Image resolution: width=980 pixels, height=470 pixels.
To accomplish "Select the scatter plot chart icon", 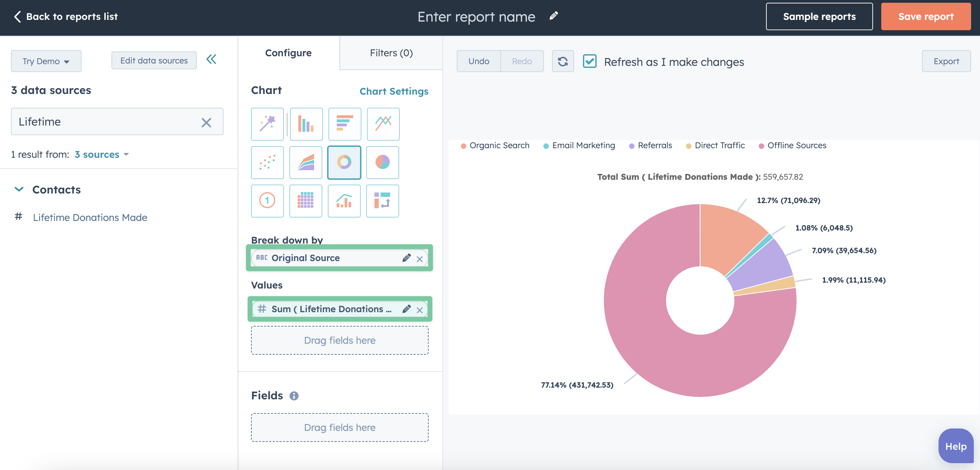I will (x=267, y=162).
